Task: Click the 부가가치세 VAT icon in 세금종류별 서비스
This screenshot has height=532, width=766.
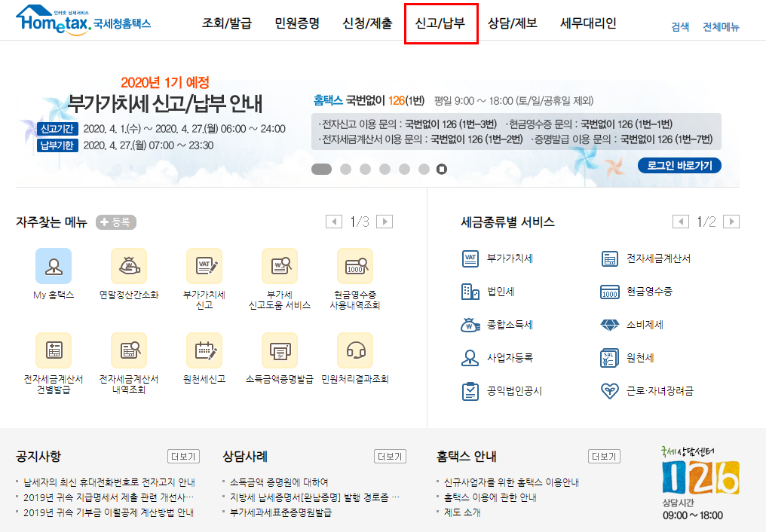Action: [x=470, y=258]
